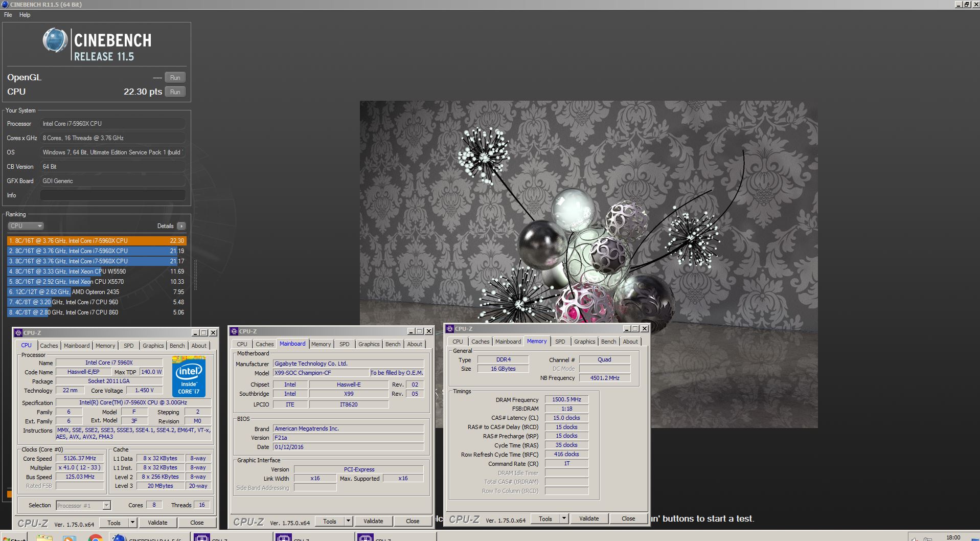Screen dimensions: 980x541
Task: Click Validate in CPU-Z Memory window
Action: (589, 519)
